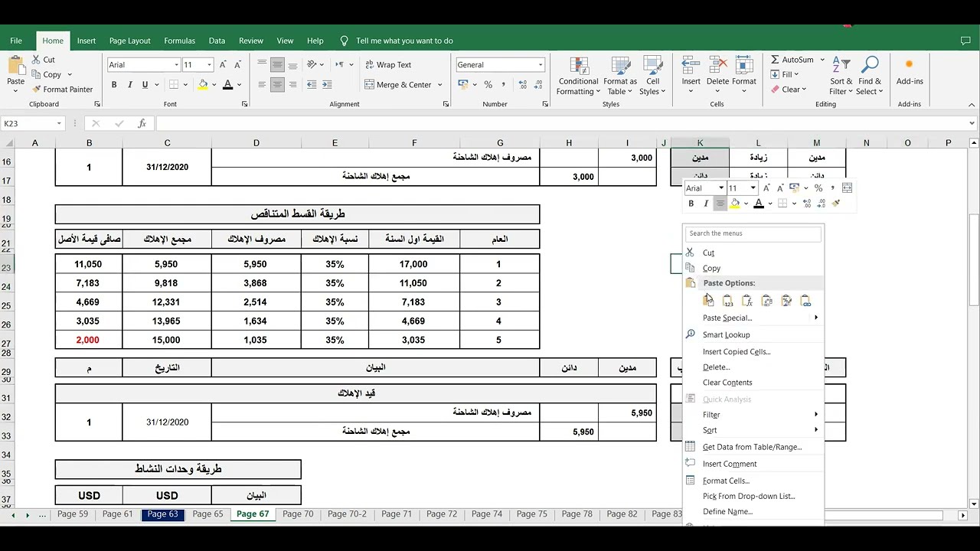This screenshot has height=551, width=980.
Task: Expand Merge & Center dropdown arrow
Action: coord(440,85)
